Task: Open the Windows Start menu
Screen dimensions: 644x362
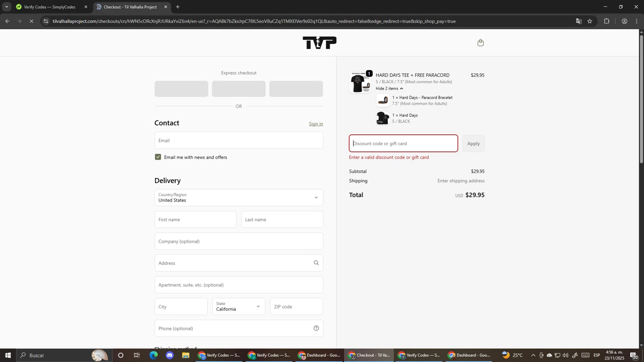Action: [8, 355]
